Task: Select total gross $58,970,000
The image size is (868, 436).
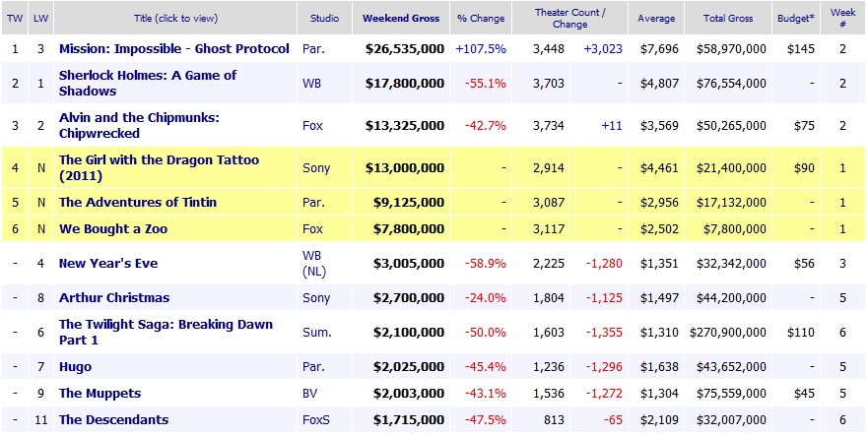Action: tap(731, 48)
